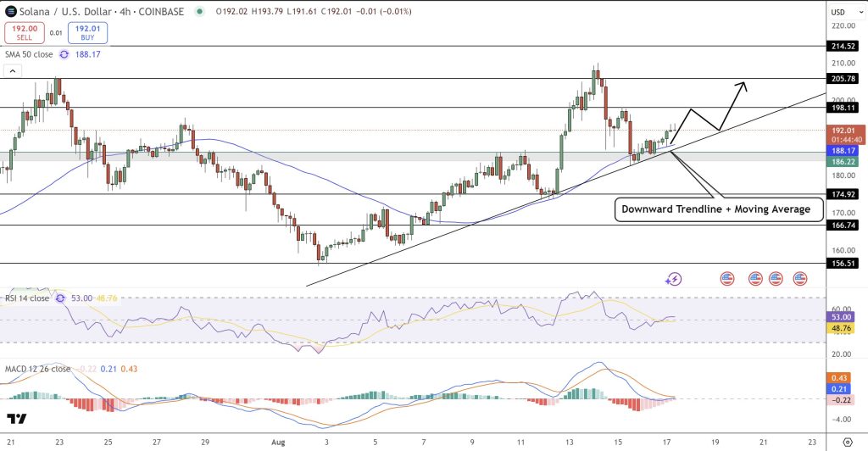Click the Solana / U.S. Dollar symbol title
Screen dimensions: 868x451
(x=102, y=11)
